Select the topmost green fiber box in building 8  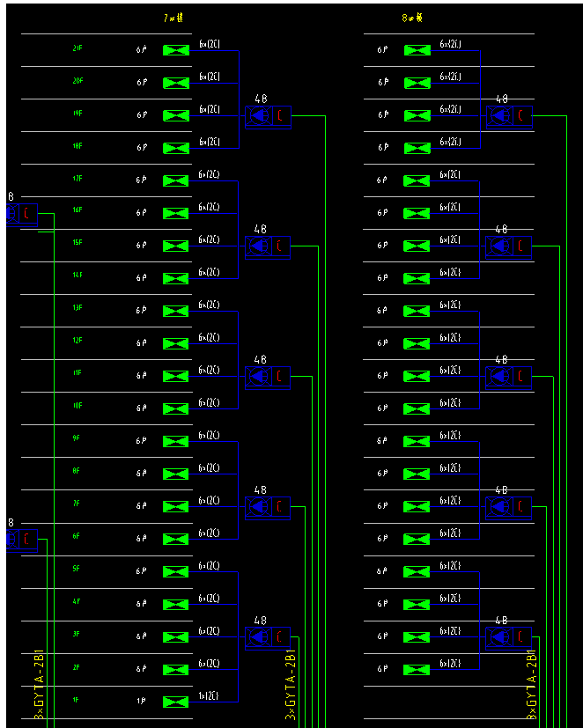click(417, 50)
